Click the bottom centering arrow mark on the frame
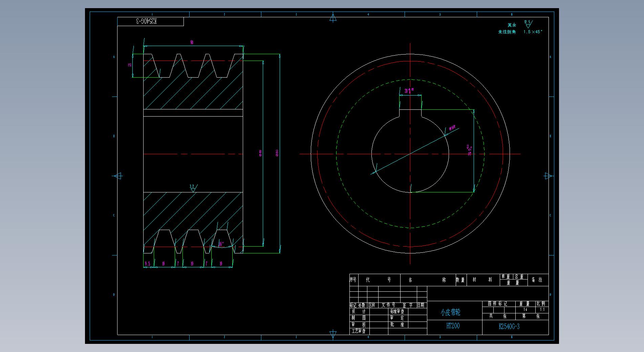Screen dimensions: 644x352 [x=333, y=335]
